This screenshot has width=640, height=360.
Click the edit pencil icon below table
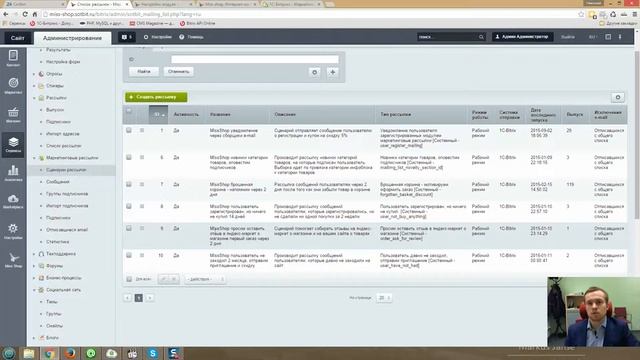click(x=163, y=279)
